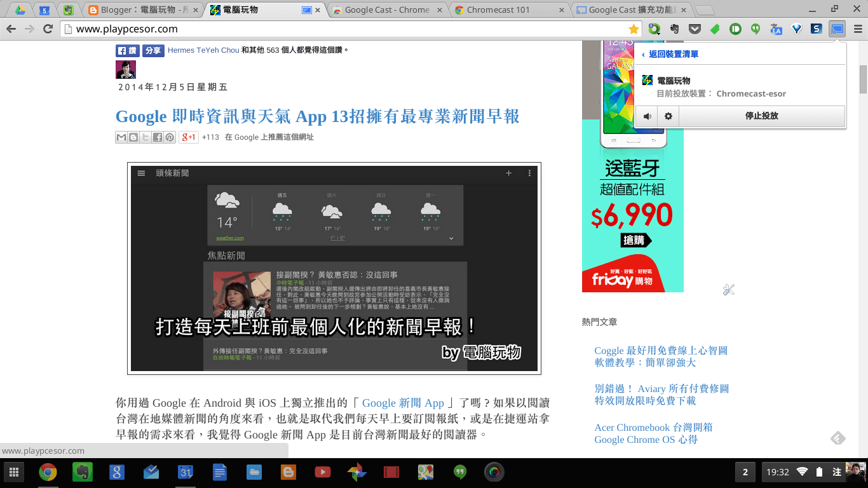Click the Google Translate extension icon
Image resolution: width=868 pixels, height=488 pixels.
click(776, 29)
